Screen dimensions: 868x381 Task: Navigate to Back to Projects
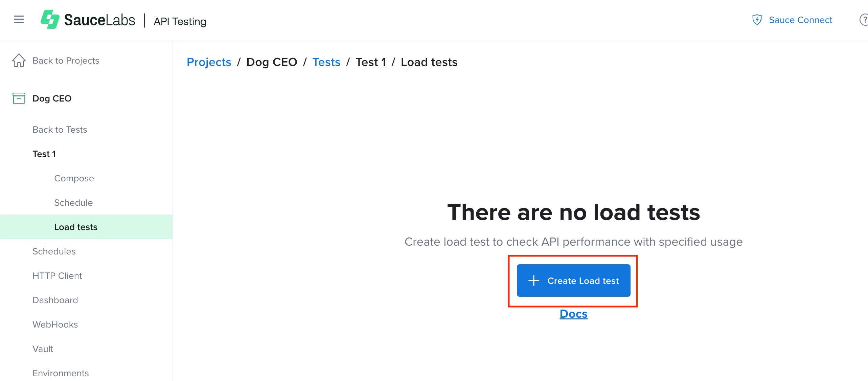click(66, 60)
